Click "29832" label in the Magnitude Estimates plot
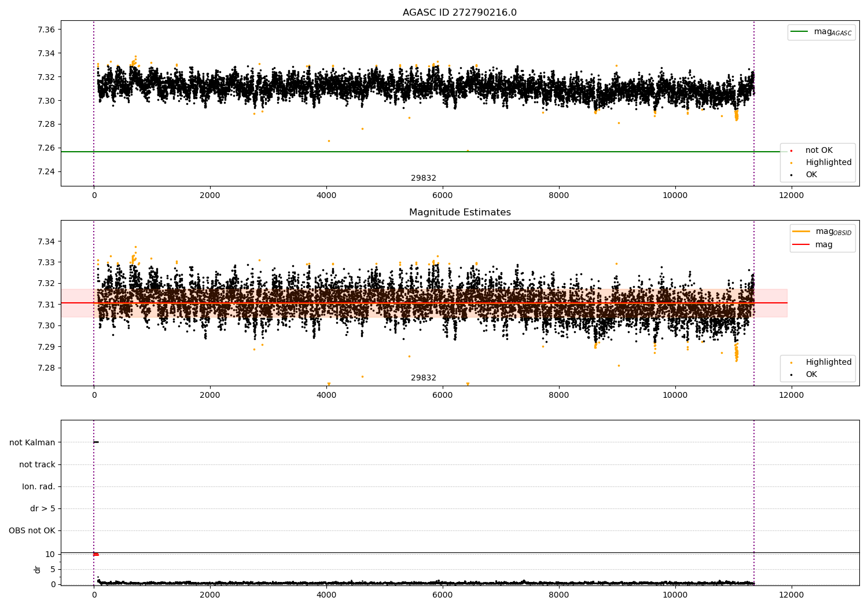 [x=424, y=378]
